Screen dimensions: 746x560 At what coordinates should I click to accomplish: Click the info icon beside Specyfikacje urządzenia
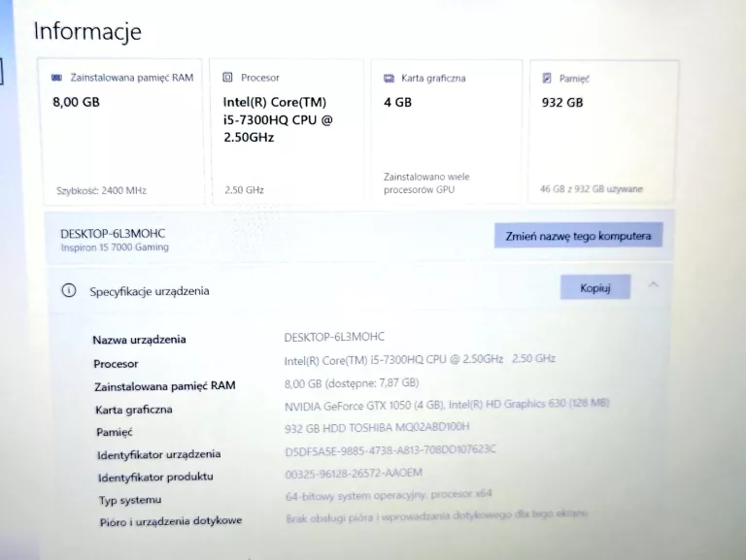(x=69, y=290)
